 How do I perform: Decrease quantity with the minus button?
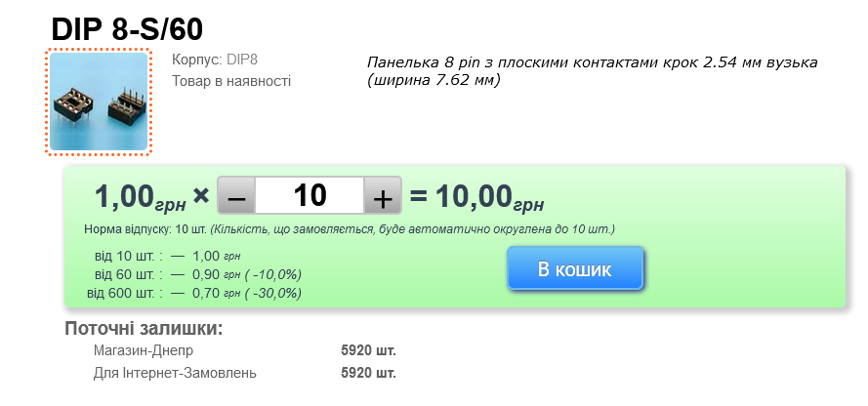click(x=236, y=196)
